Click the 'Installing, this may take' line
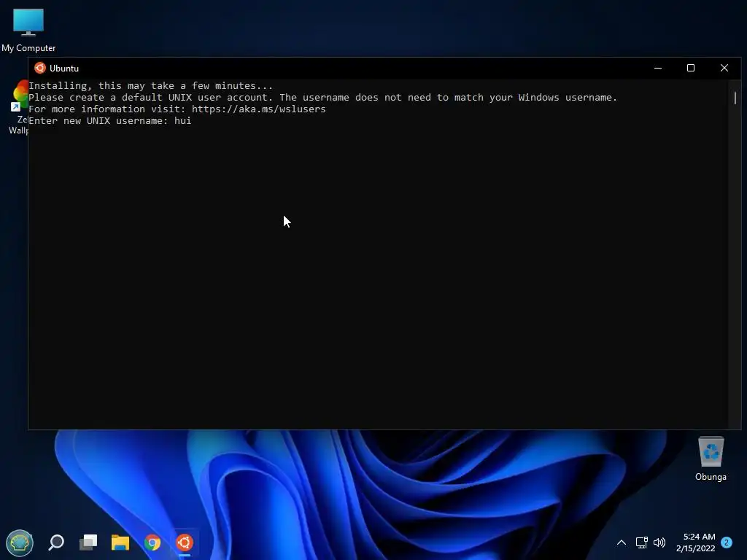This screenshot has width=747, height=560. coord(150,86)
